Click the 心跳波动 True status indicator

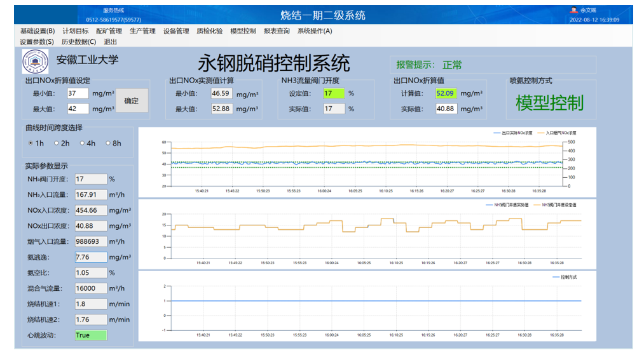click(91, 335)
